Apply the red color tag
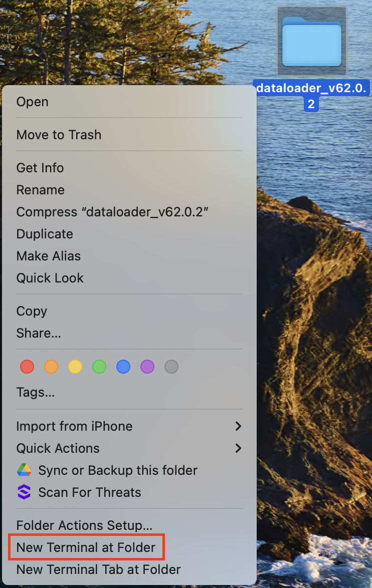 click(x=27, y=367)
